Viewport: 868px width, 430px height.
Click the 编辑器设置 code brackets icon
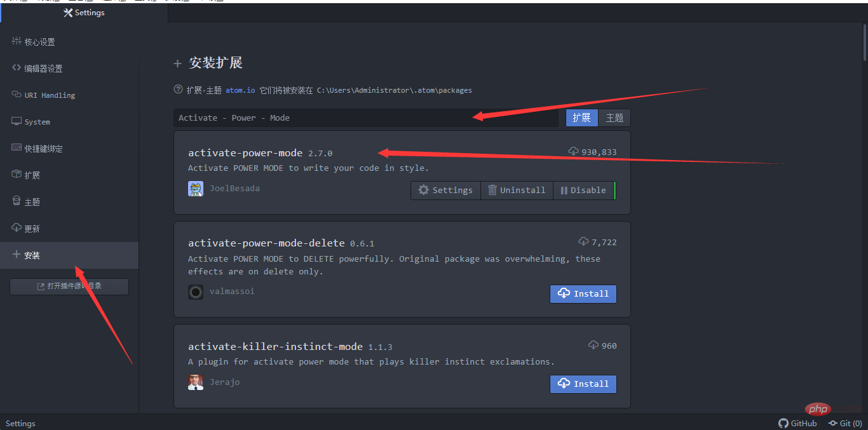17,68
